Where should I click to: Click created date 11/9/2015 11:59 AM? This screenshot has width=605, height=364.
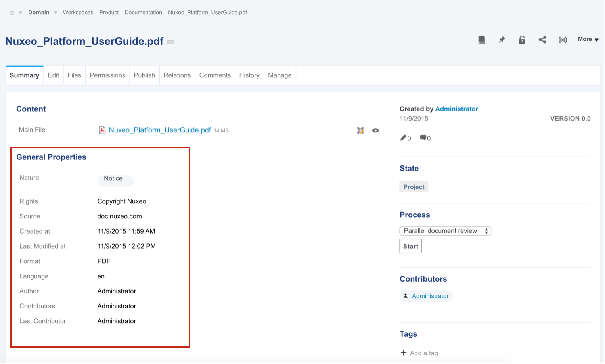tap(126, 231)
